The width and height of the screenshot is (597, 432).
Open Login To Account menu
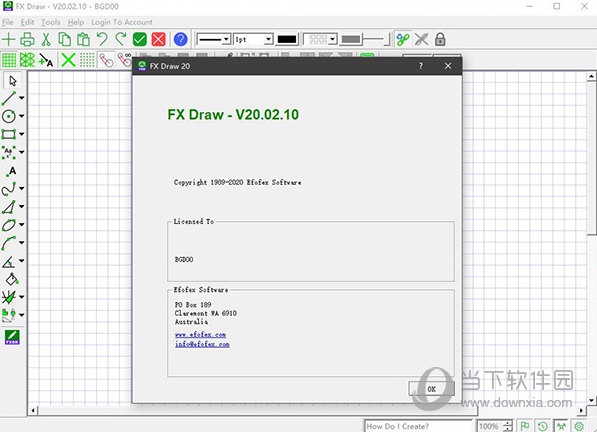(x=122, y=22)
